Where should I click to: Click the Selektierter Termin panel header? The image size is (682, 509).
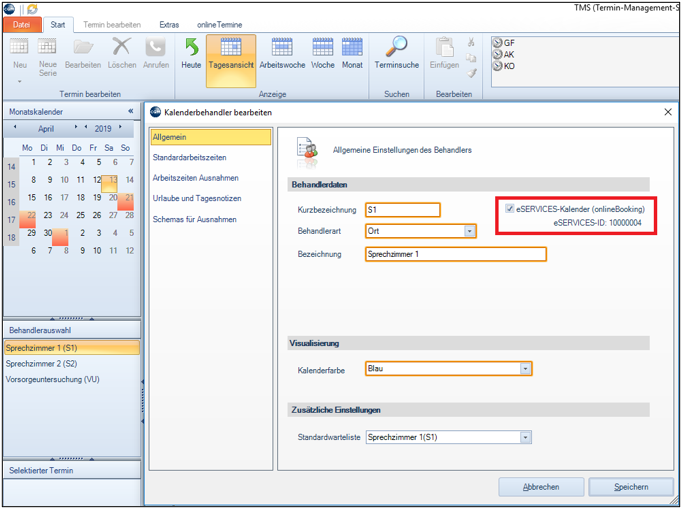click(x=72, y=470)
